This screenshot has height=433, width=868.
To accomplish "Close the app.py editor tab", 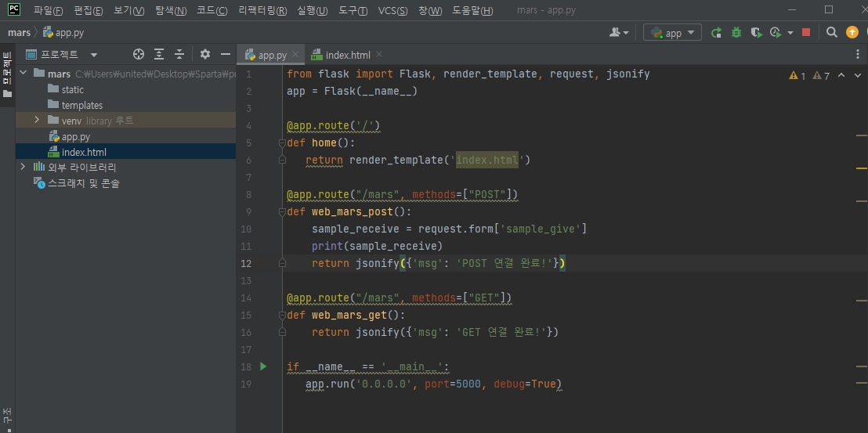I will coord(295,54).
